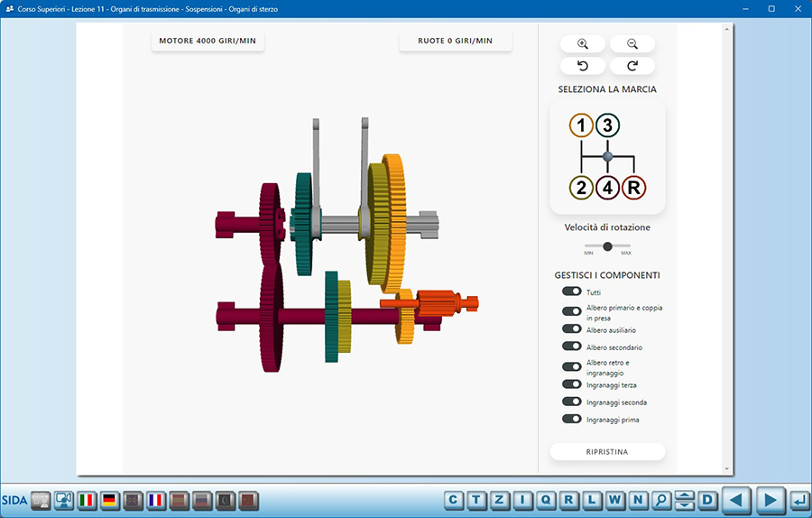Go to previous page with left arrow
The width and height of the screenshot is (812, 518).
tap(738, 500)
